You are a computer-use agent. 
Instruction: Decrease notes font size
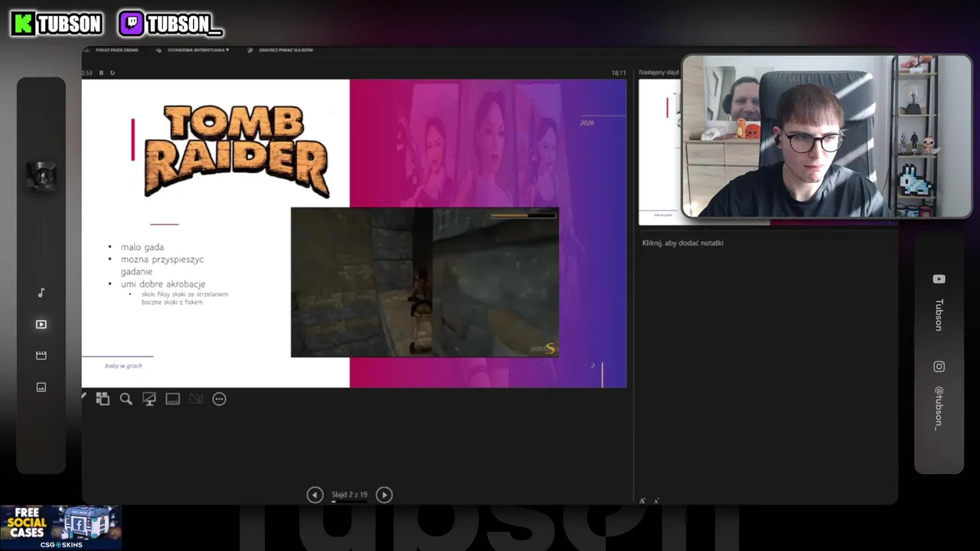(656, 501)
